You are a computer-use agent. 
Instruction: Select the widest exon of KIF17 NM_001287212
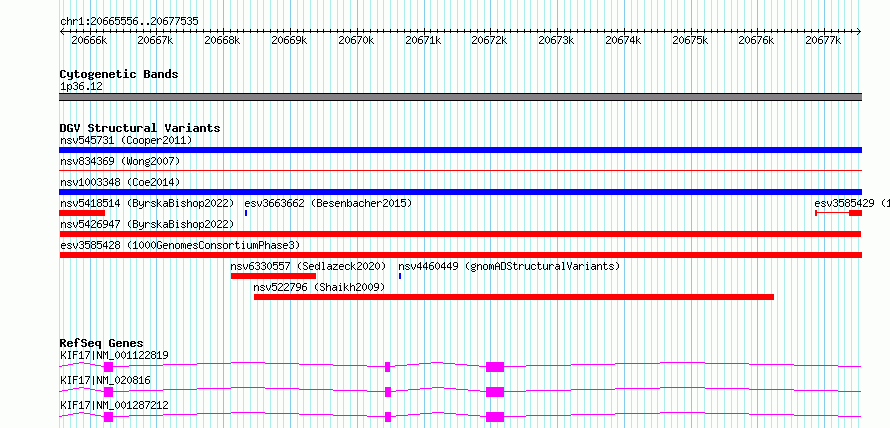pyautogui.click(x=495, y=417)
